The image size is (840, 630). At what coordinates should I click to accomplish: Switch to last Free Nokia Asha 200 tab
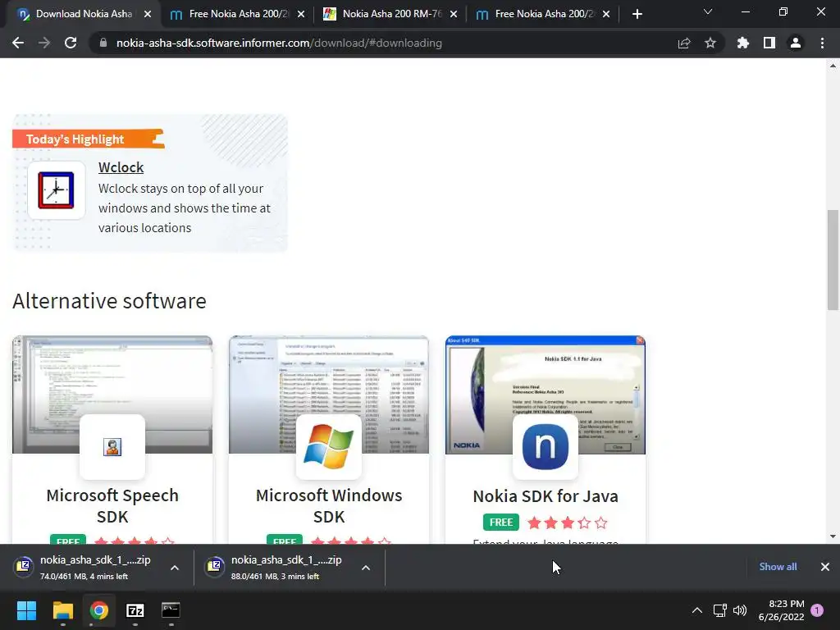543,14
